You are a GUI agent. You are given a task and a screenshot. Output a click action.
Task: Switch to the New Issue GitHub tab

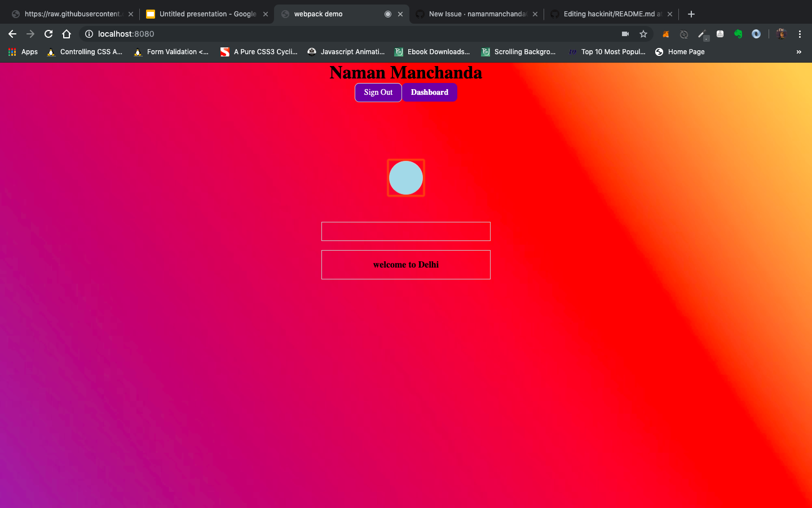click(x=478, y=14)
